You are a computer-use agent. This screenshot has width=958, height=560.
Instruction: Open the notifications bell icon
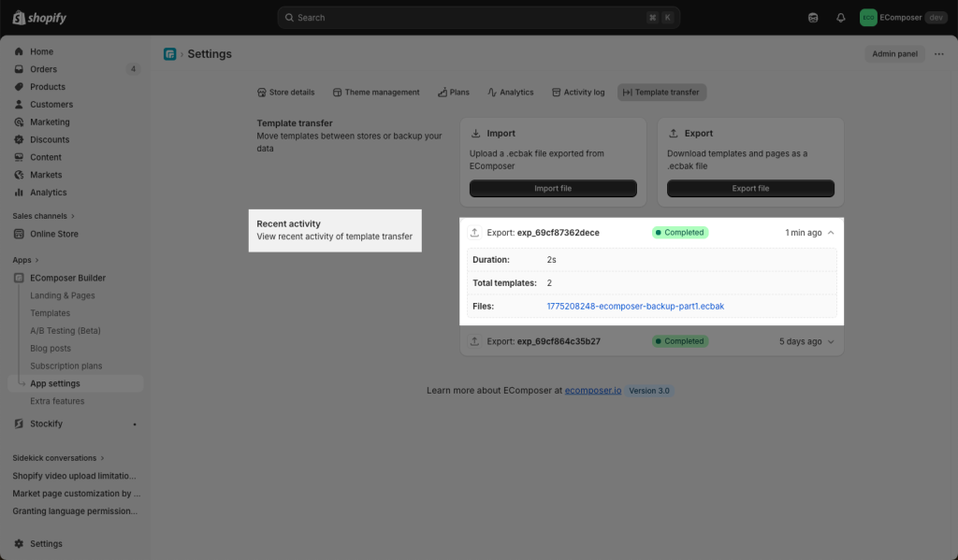point(840,18)
